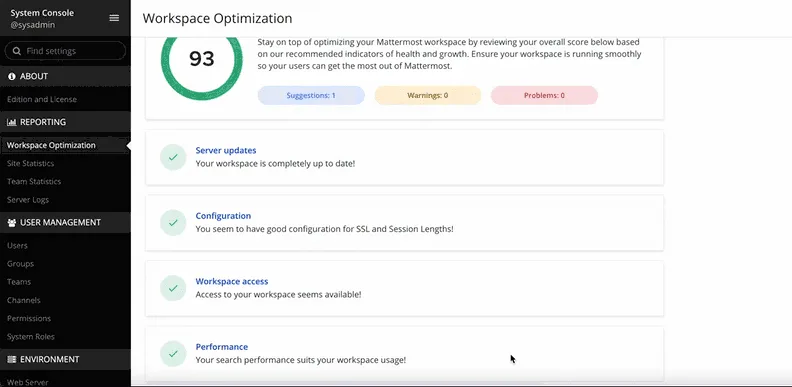Image resolution: width=792 pixels, height=387 pixels.
Task: Open the Teams settings
Action: 19,282
